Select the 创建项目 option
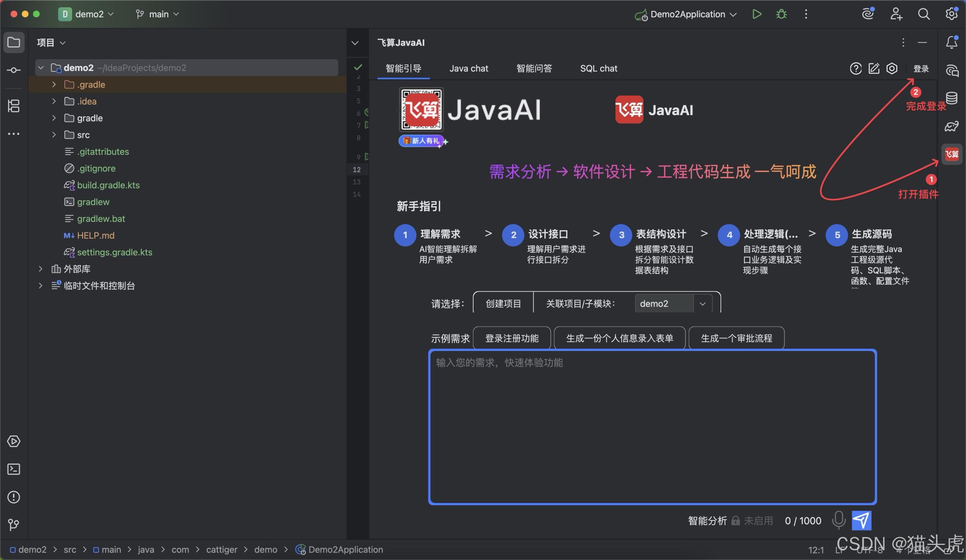The image size is (966, 560). click(503, 303)
